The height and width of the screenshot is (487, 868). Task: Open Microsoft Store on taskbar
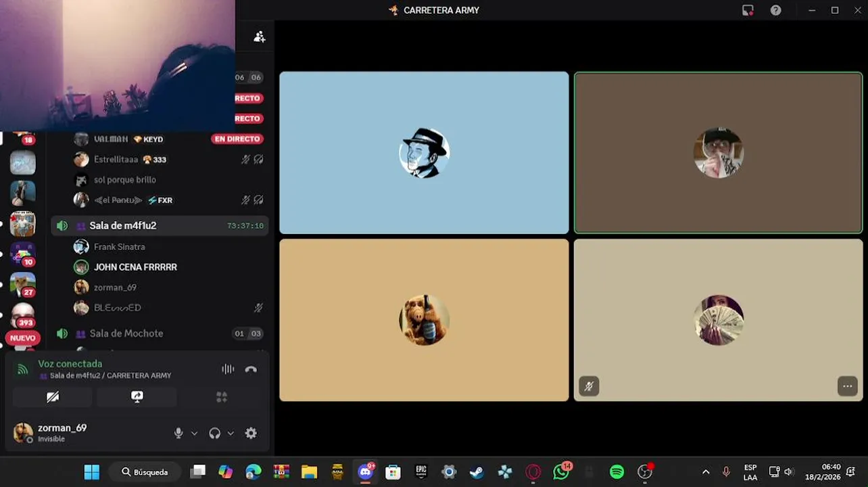393,472
